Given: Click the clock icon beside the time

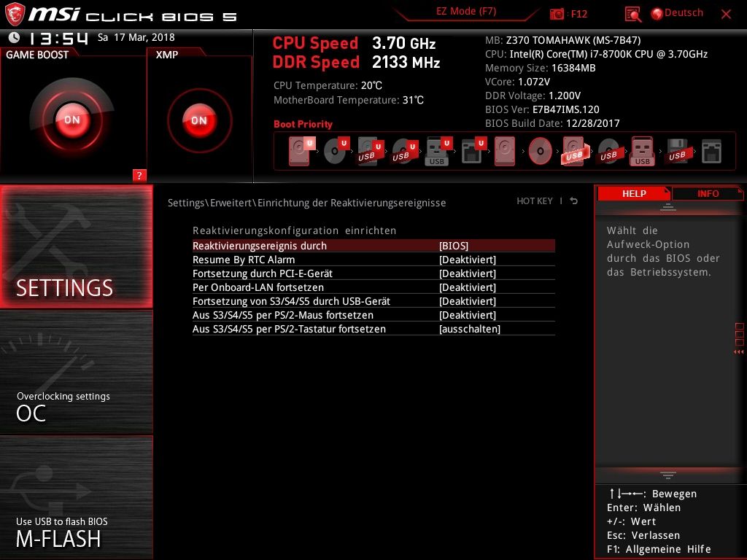Looking at the screenshot, I should [15, 37].
